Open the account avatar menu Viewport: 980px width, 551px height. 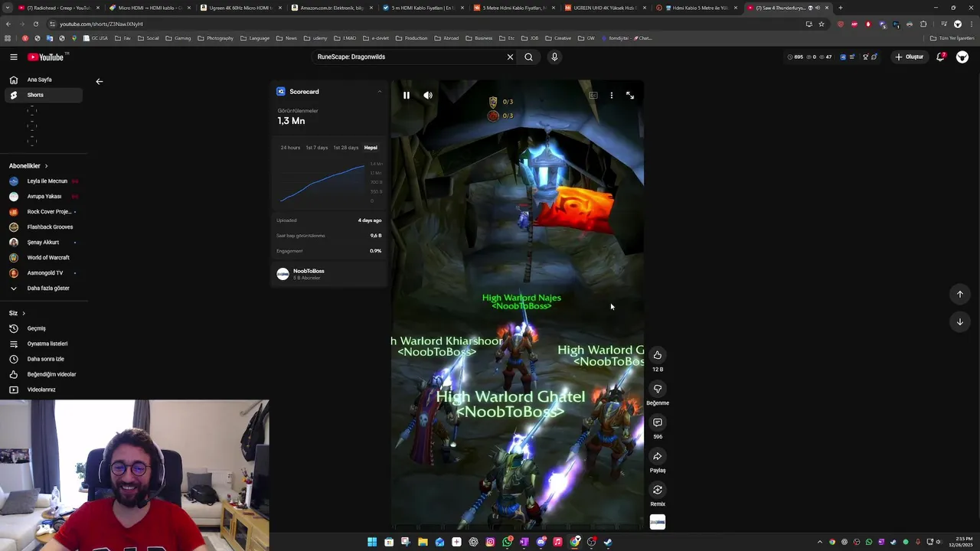(x=962, y=57)
